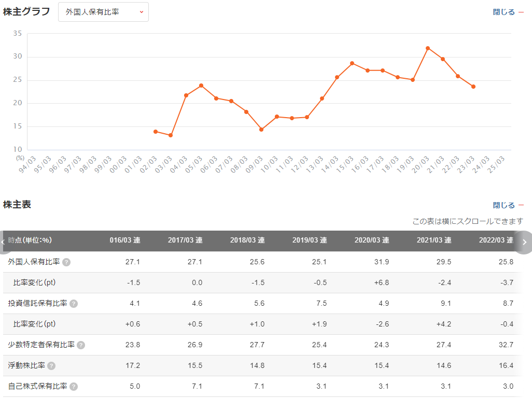Click the 0.0 ratio change value

(x=197, y=282)
